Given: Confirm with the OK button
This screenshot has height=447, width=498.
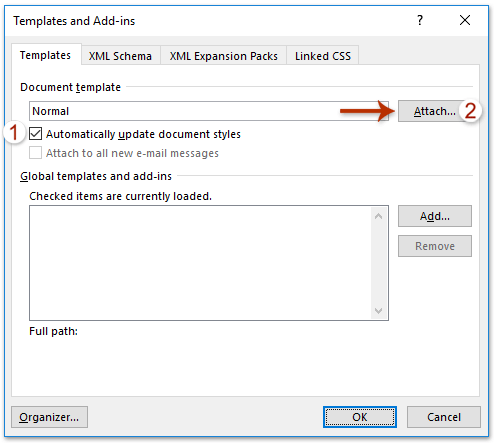Looking at the screenshot, I should (x=360, y=417).
